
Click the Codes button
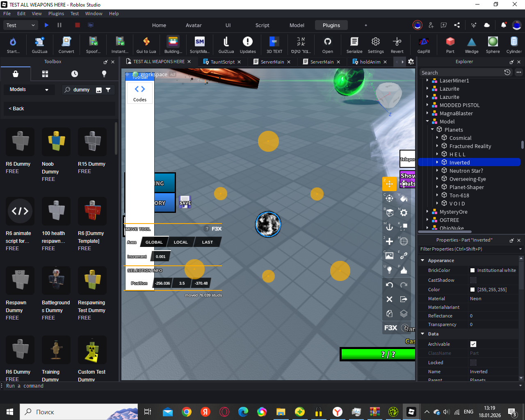[140, 94]
